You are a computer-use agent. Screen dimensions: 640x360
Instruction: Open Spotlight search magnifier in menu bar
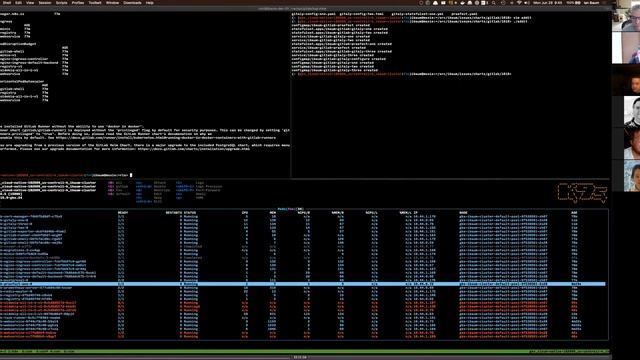(x=493, y=2)
